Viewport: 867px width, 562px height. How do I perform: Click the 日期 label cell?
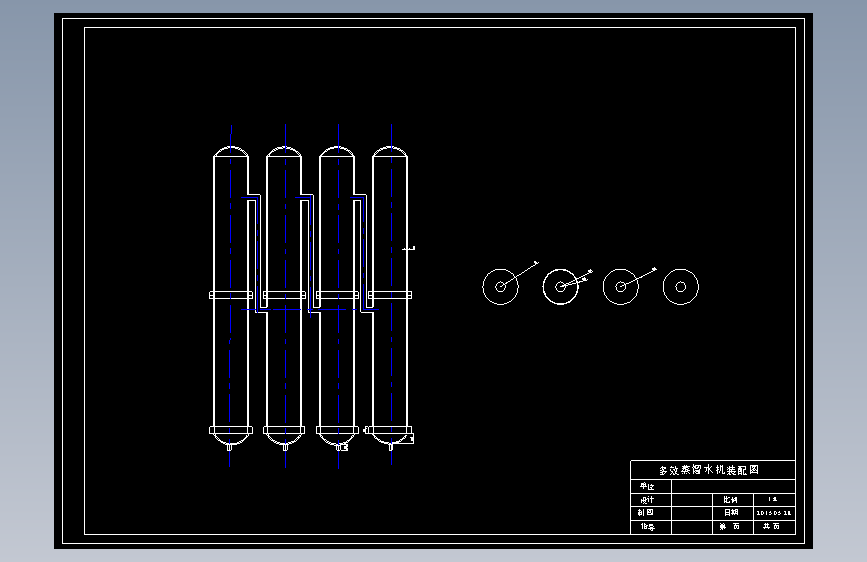[731, 513]
